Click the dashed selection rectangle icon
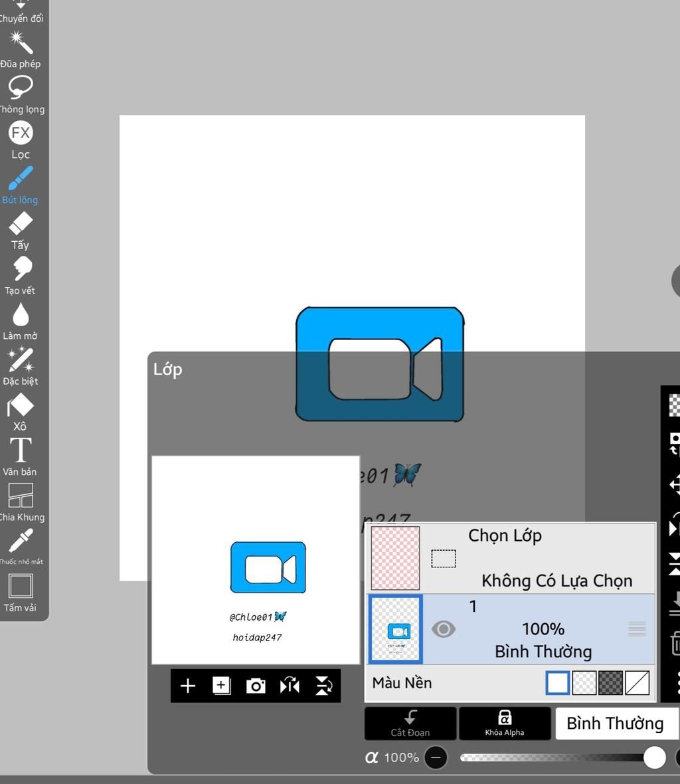This screenshot has width=680, height=784. point(444,559)
